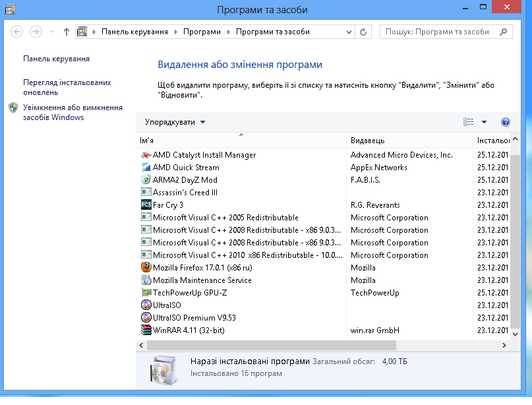Select the UltraISO row
Viewport: 532px width, 405px height.
pos(324,305)
